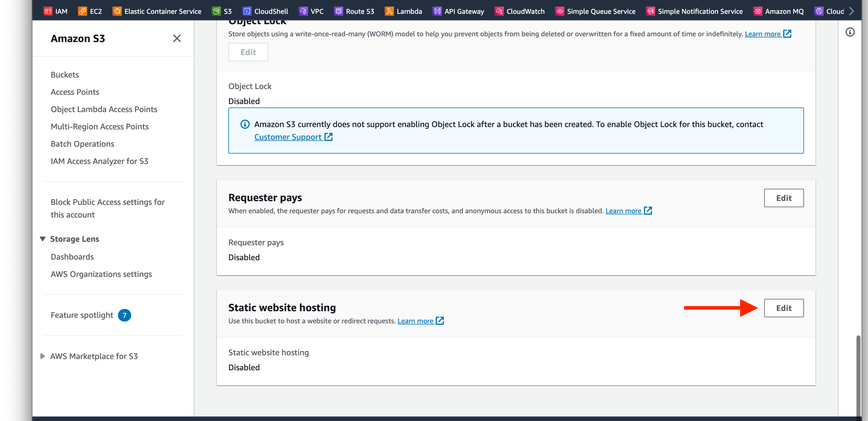Click Edit button for Requester pays
The height and width of the screenshot is (421, 868).
tap(784, 198)
